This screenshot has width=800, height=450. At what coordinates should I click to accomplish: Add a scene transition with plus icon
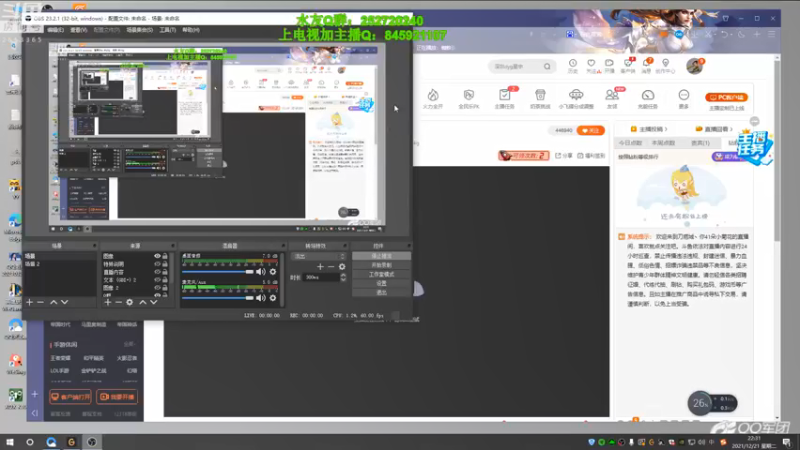320,267
